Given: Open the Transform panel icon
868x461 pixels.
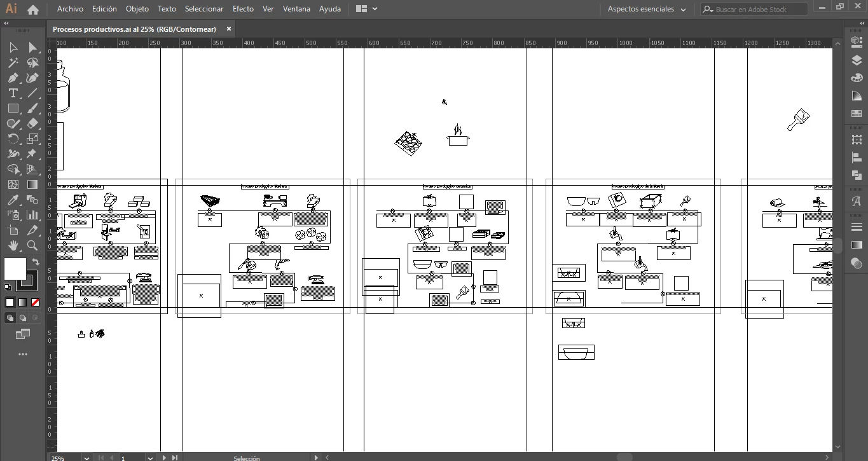Looking at the screenshot, I should tap(857, 139).
